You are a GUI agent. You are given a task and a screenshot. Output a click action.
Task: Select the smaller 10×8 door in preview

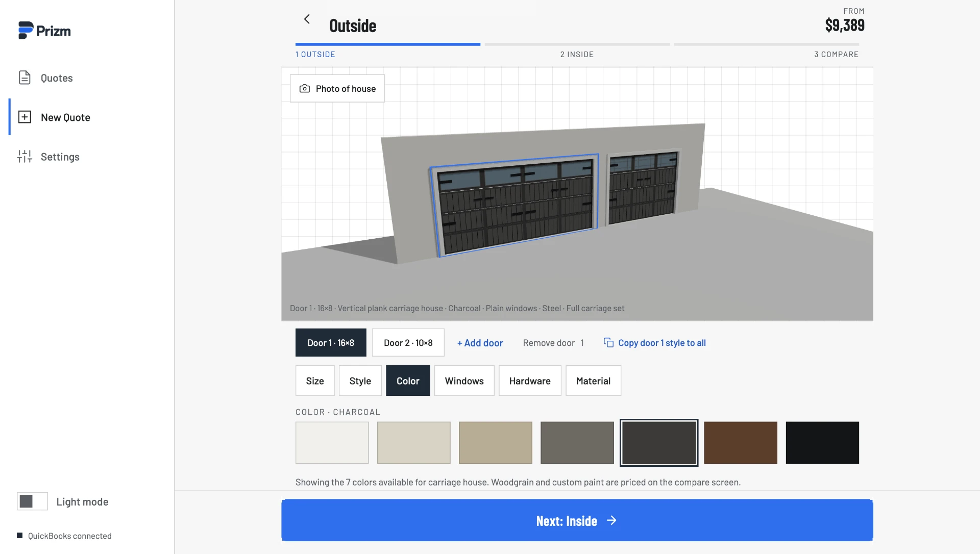pyautogui.click(x=643, y=188)
